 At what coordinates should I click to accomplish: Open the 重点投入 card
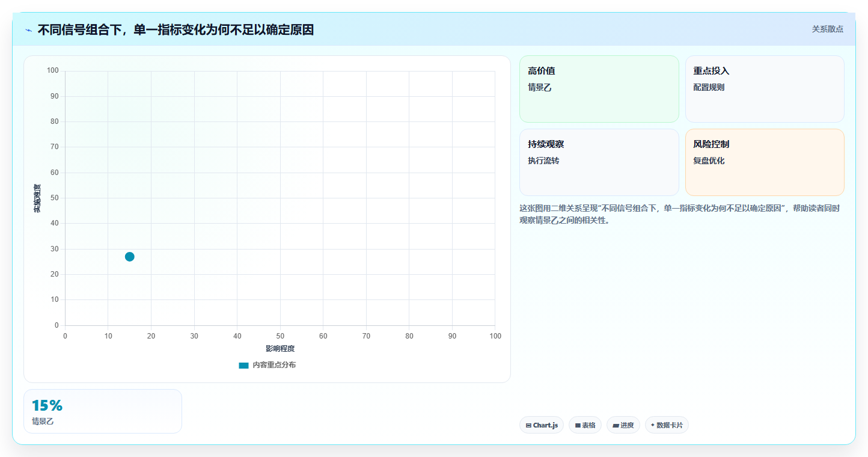pos(765,89)
